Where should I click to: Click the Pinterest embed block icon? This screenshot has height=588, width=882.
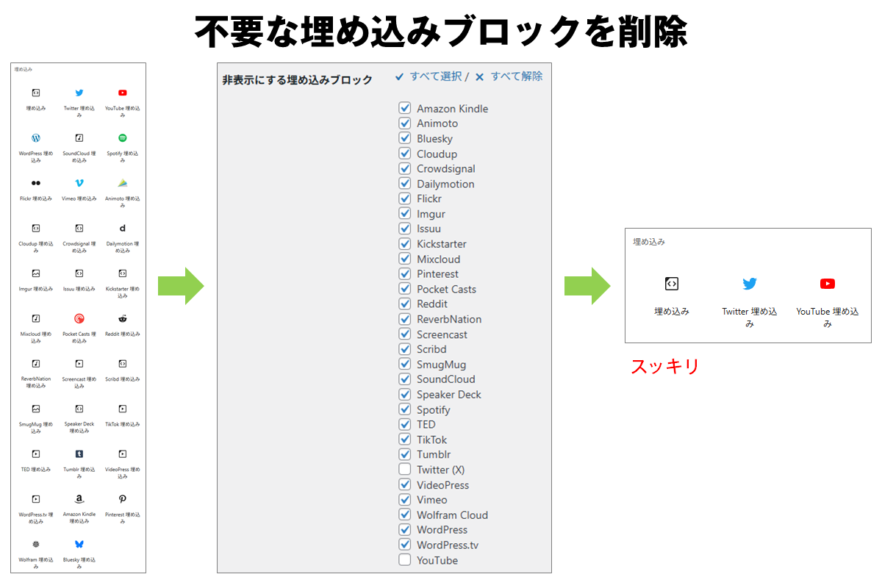click(122, 499)
